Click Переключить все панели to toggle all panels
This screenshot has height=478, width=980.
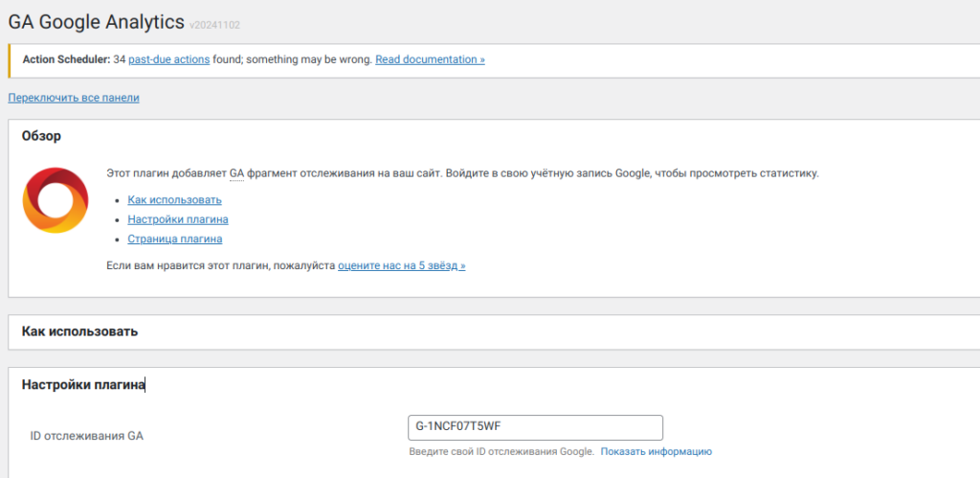click(74, 98)
